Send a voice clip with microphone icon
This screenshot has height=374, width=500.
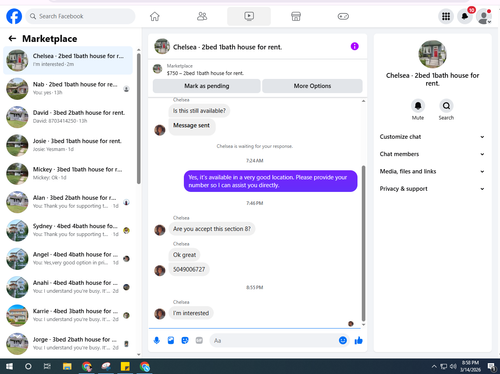(x=157, y=340)
